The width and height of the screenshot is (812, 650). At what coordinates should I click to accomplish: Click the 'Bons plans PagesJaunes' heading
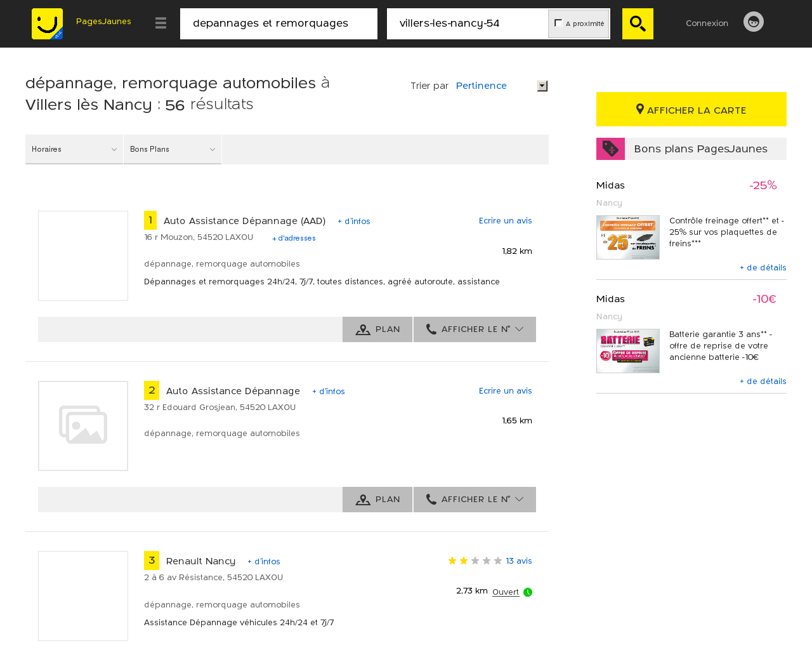[x=700, y=149]
